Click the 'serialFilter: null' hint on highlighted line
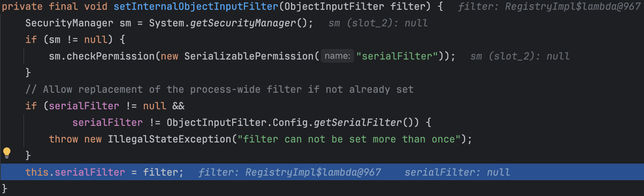This screenshot has width=644, height=196. (x=457, y=172)
